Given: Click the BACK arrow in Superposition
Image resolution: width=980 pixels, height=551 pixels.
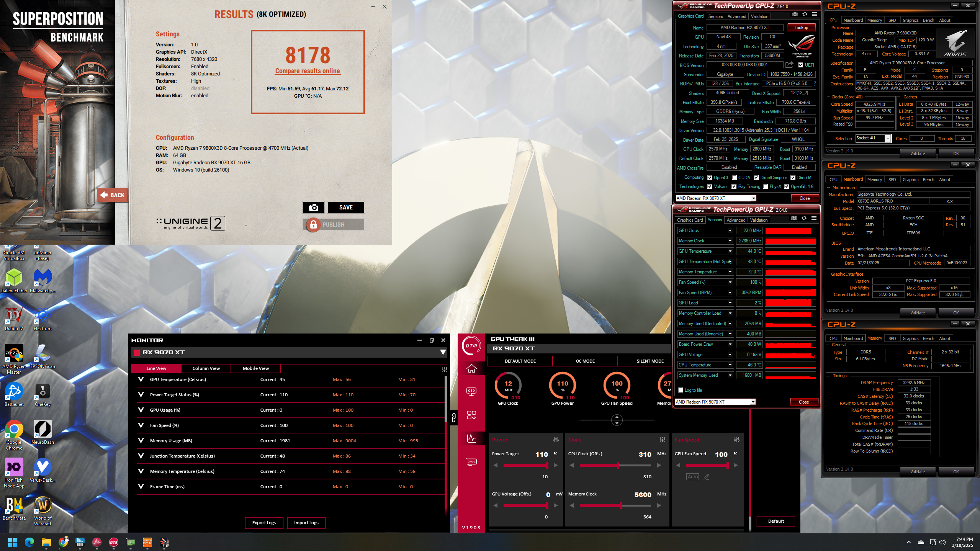Looking at the screenshot, I should (x=113, y=195).
